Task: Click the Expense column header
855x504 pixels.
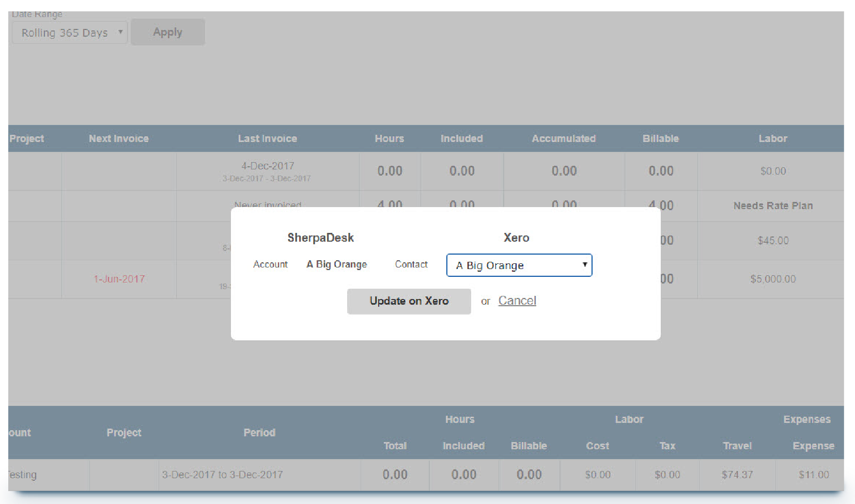Action: coord(814,446)
